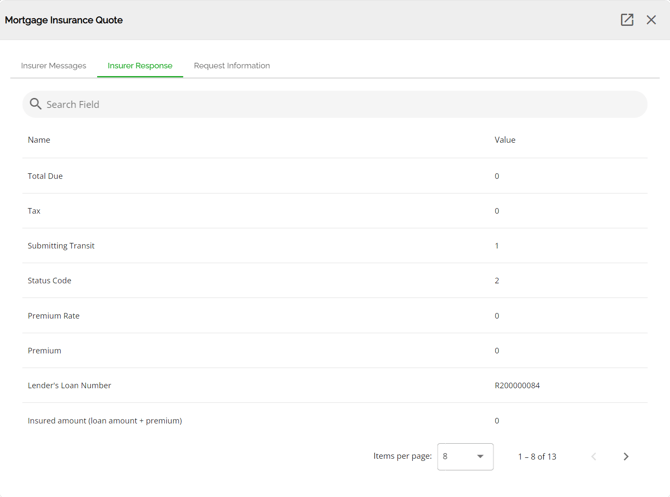Close the Mortgage Insurance Quote dialog
670x497 pixels.
pos(651,20)
